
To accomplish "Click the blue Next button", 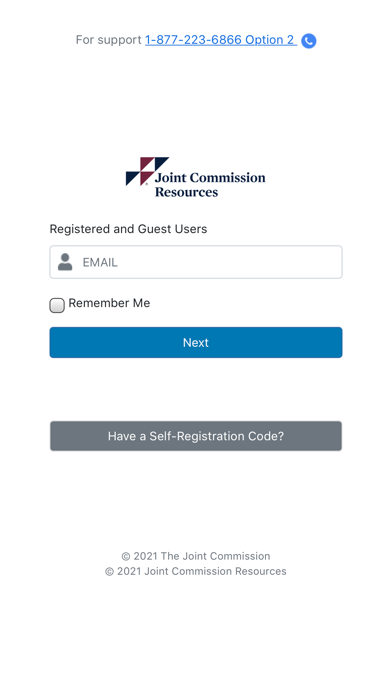I will coord(196,342).
